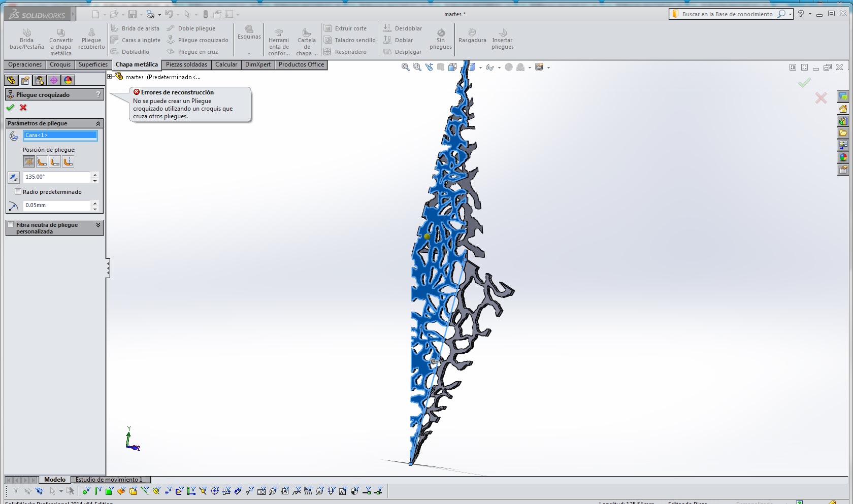Collapse Parámetros de pliegue section
The image size is (853, 504).
98,123
